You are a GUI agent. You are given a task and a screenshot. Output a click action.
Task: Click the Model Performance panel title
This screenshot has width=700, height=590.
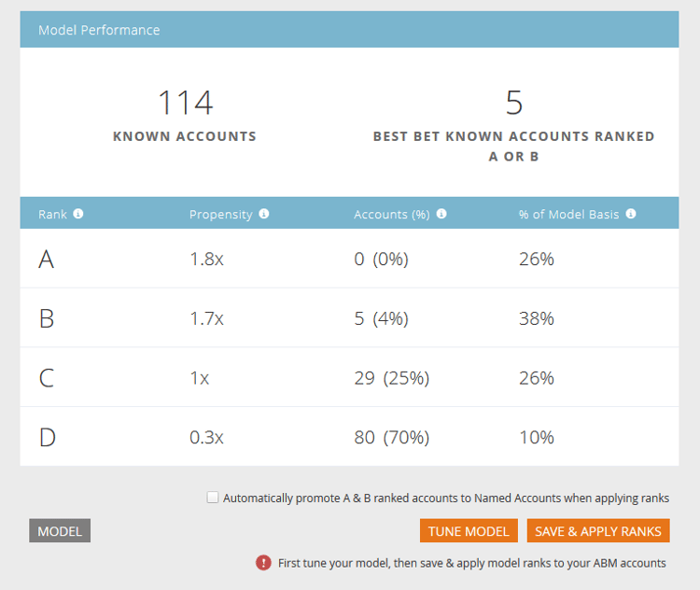pyautogui.click(x=99, y=30)
